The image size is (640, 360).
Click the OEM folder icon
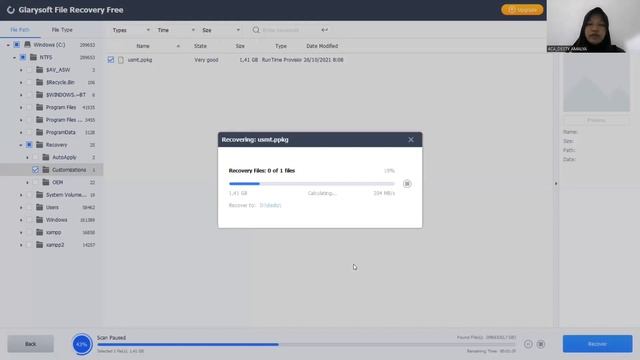(46, 182)
